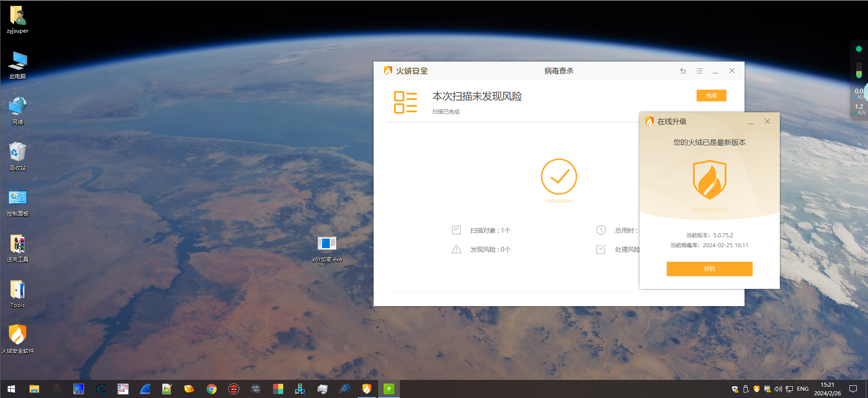Viewport: 868px width, 398px height.
Task: Open the blue circuit app in taskbar
Action: pos(345,389)
